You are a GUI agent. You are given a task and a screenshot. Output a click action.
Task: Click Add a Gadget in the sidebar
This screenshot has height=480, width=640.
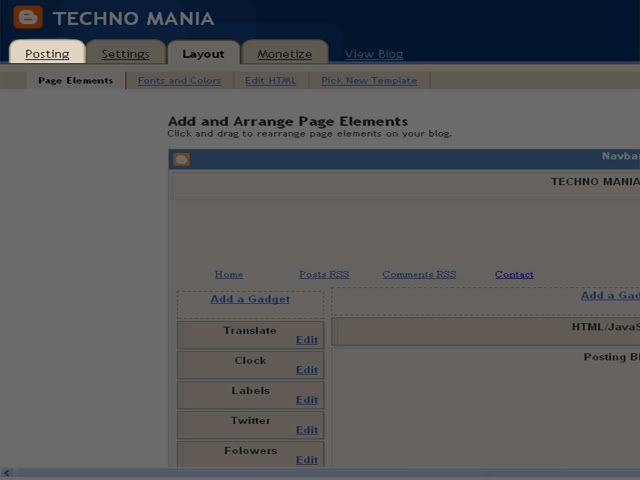pos(250,299)
